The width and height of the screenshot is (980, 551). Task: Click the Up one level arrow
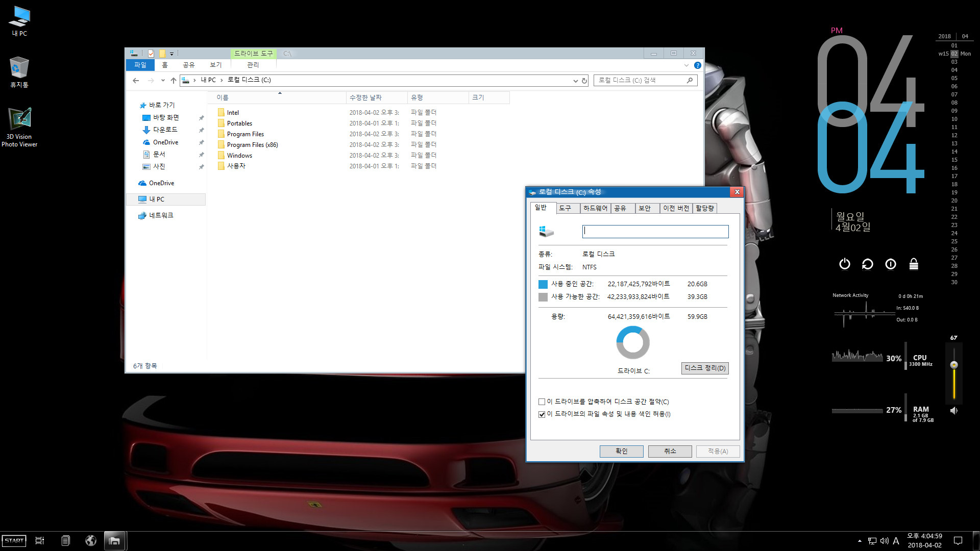click(174, 81)
